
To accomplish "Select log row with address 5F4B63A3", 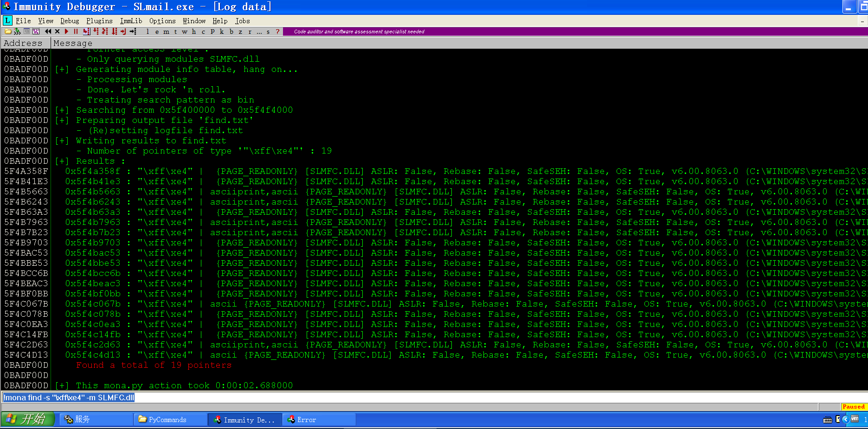I will pos(434,212).
